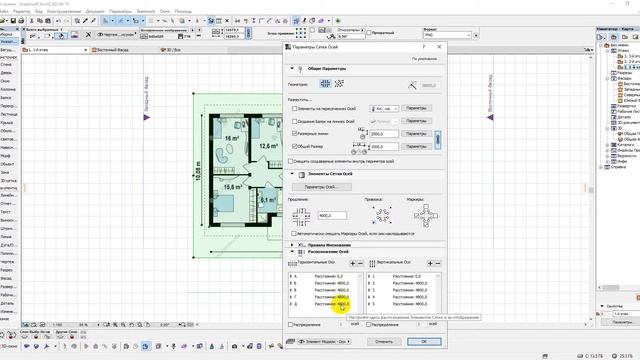Open the Document menu
Screen dimensions: 640x360
coord(95,11)
